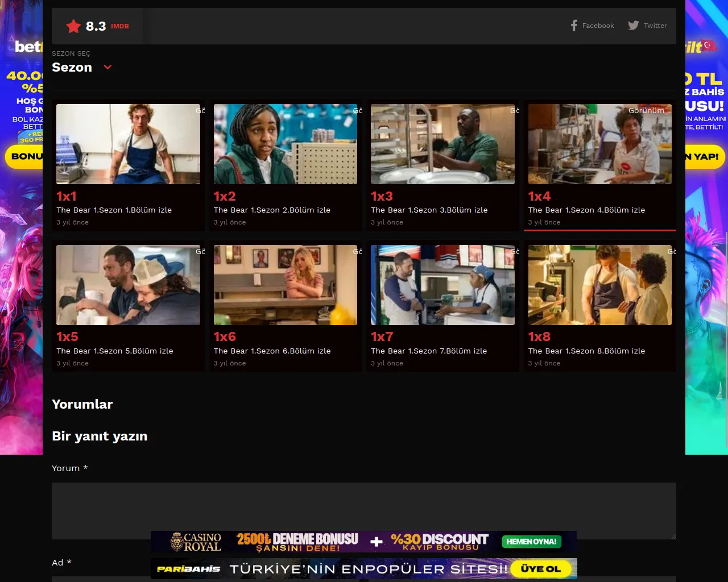The width and height of the screenshot is (728, 582).
Task: Expand the Sezon season dropdown chevron
Action: [x=107, y=67]
